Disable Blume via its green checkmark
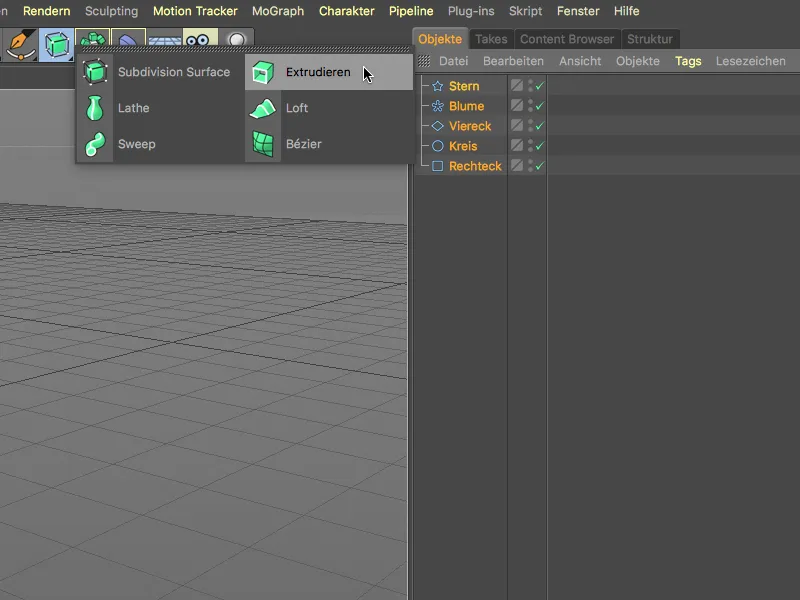 540,106
